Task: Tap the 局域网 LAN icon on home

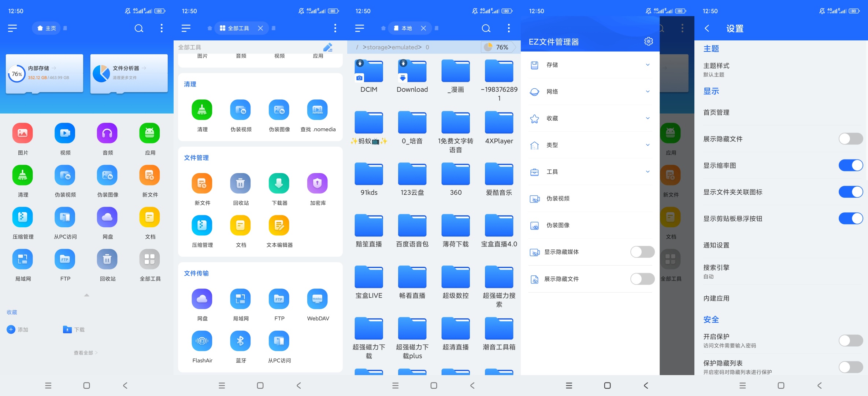Action: pos(23,259)
